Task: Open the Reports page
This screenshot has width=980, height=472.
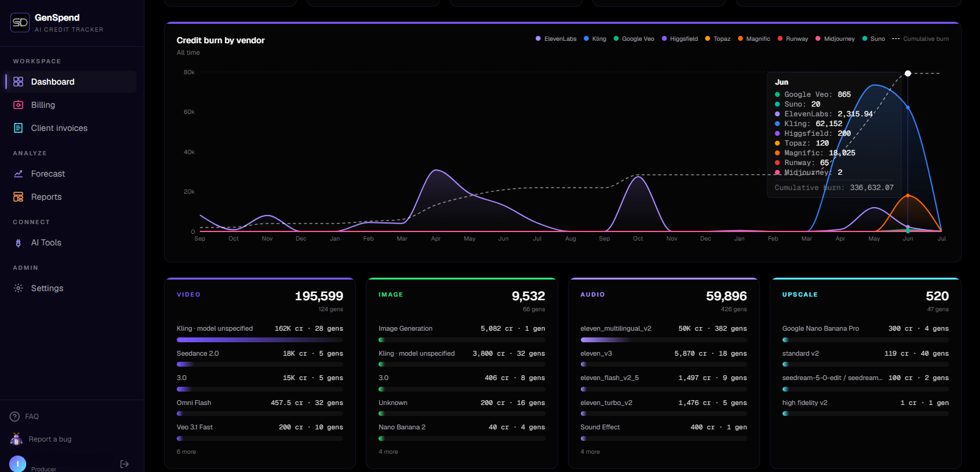Action: click(71, 197)
